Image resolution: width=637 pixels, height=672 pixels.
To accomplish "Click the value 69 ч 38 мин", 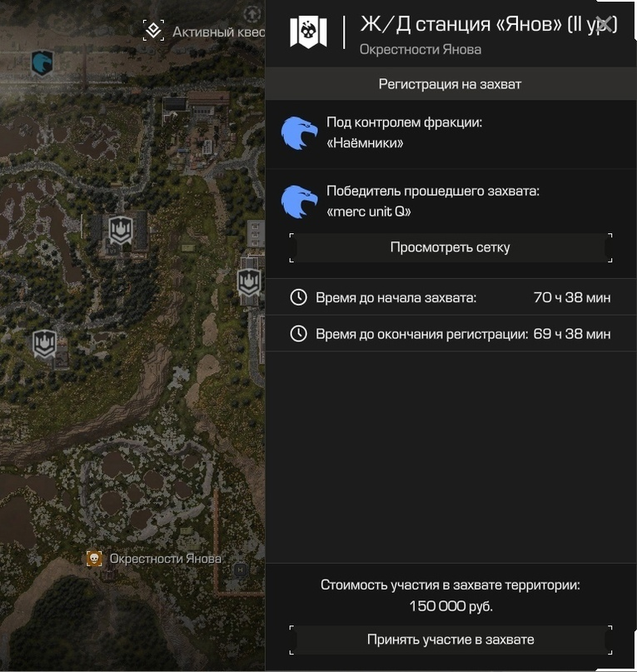I will [572, 334].
